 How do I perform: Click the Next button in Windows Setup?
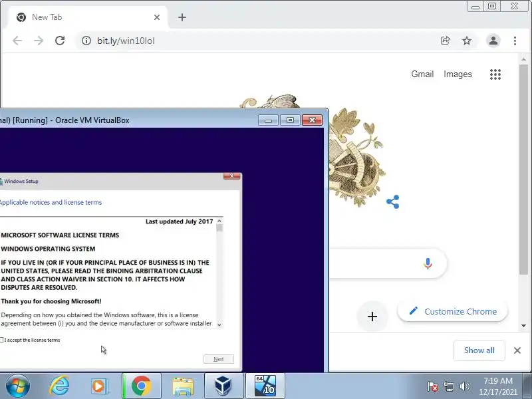click(219, 359)
